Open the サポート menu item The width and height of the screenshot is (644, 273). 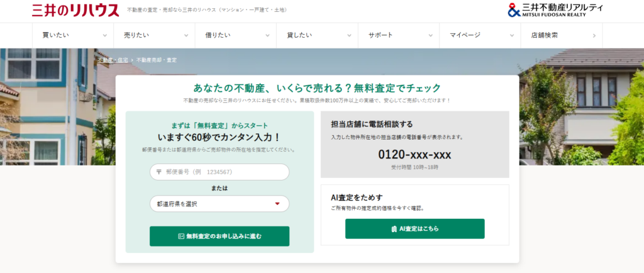[x=398, y=35]
